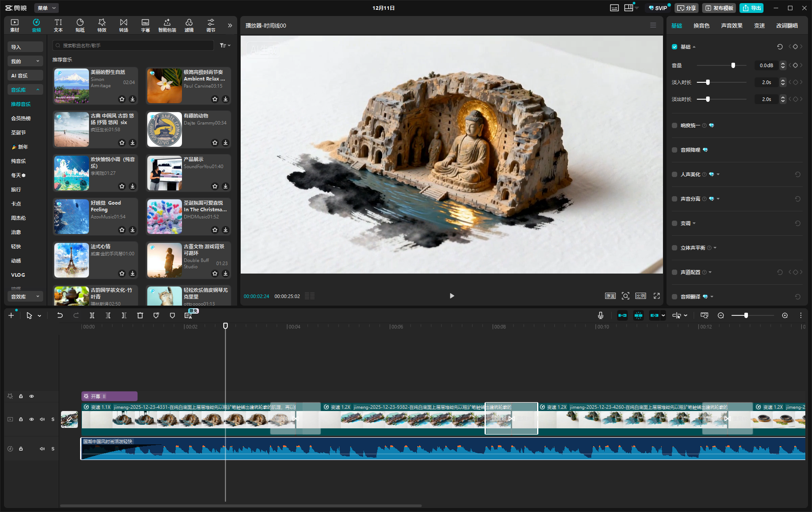
Task: Click the 音量 volume slider handle
Action: tap(733, 65)
